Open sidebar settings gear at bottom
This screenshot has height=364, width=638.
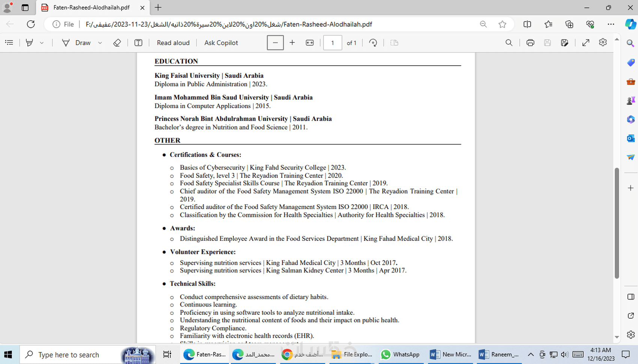[x=630, y=334]
